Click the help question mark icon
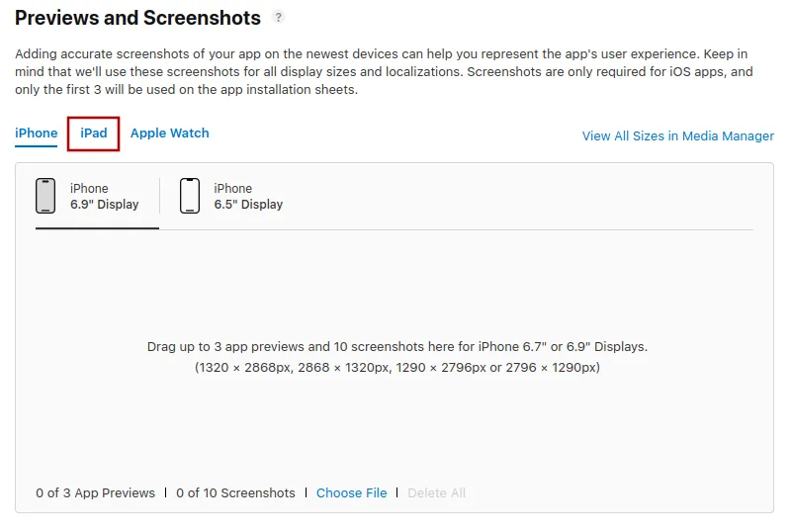The height and width of the screenshot is (532, 792). (x=278, y=17)
